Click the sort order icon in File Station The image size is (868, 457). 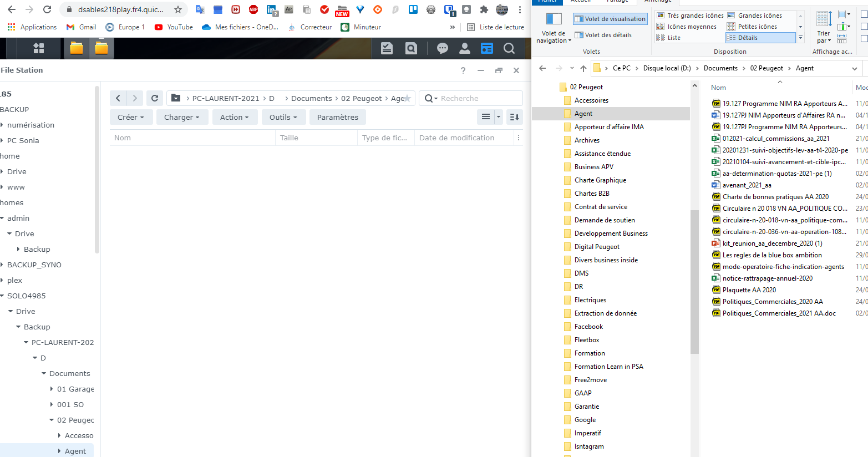tap(514, 117)
